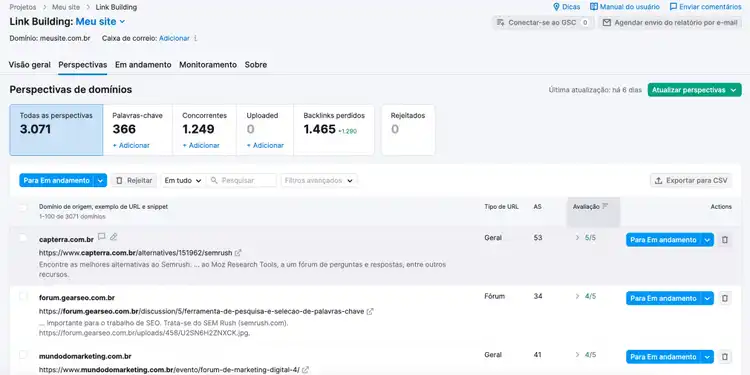Delete the forum.gearseo.com.br row with trash icon
This screenshot has width=750, height=375.
725,298
